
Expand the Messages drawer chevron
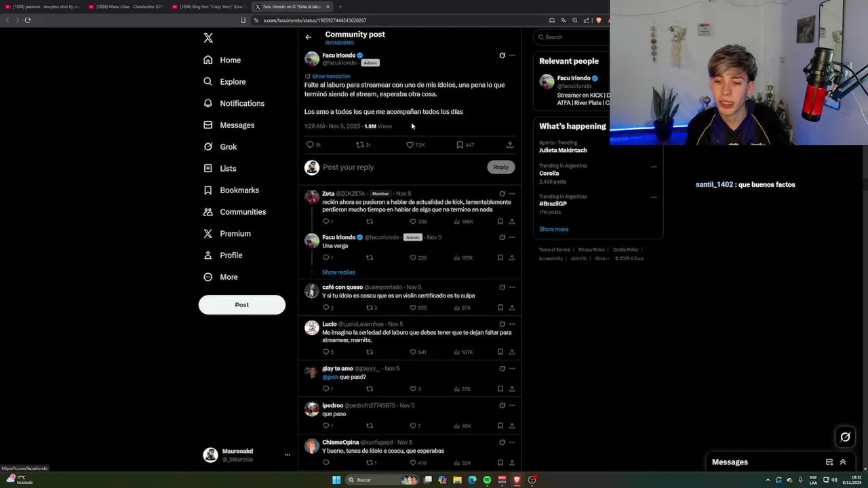[843, 462]
